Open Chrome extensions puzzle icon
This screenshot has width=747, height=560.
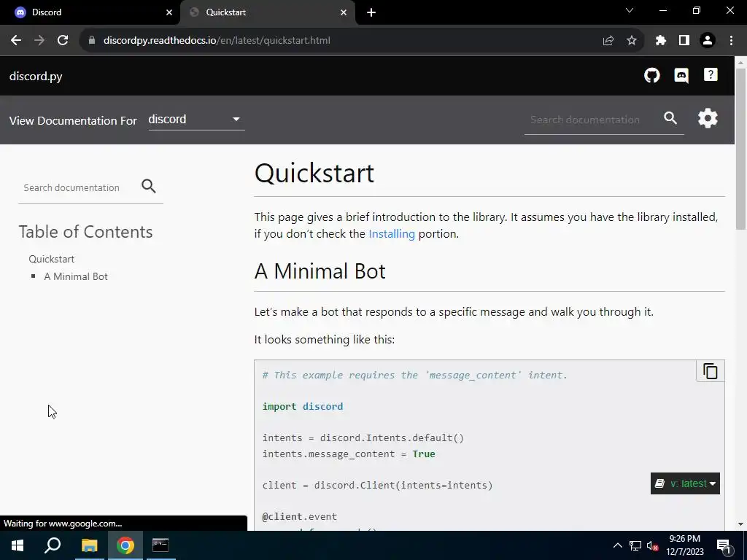coord(660,41)
